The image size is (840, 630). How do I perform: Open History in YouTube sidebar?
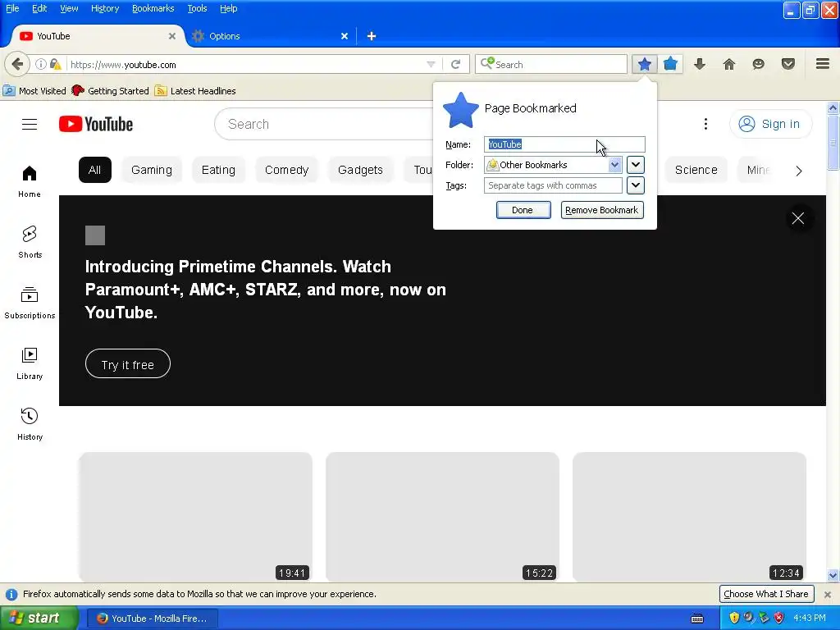pyautogui.click(x=30, y=424)
